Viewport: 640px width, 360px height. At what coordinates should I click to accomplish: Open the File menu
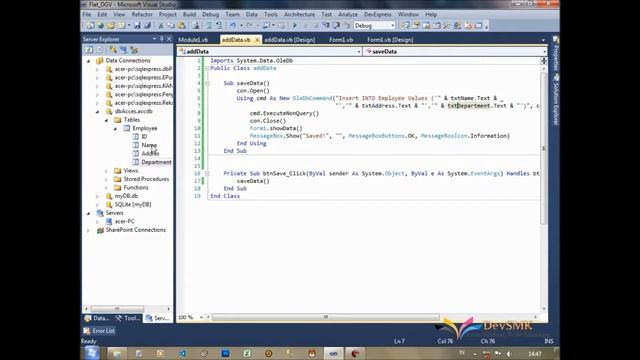pos(87,14)
